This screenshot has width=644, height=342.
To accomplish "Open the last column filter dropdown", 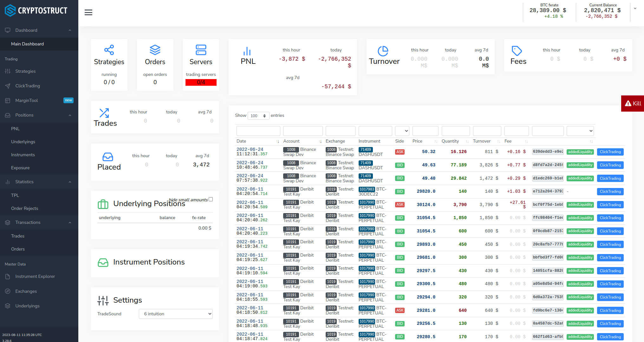I will pyautogui.click(x=580, y=131).
